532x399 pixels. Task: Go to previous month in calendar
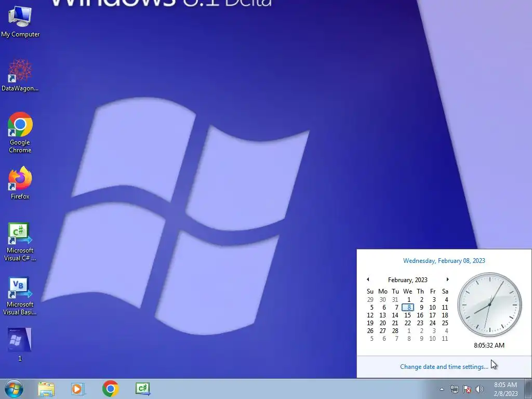[x=368, y=280]
